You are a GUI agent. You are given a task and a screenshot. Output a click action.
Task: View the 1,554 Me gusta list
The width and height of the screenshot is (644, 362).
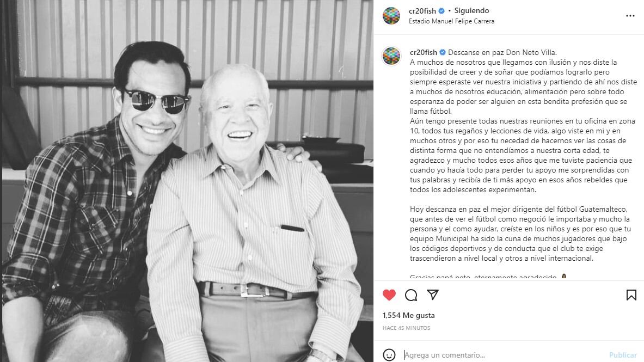pyautogui.click(x=408, y=315)
